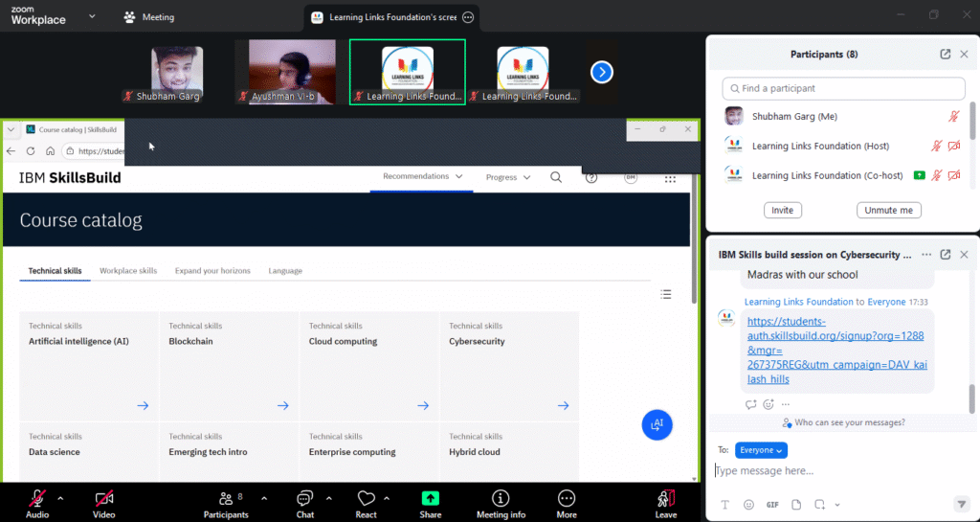The height and width of the screenshot is (522, 980).
Task: Expand the arrow next to Participants button
Action: 264,498
